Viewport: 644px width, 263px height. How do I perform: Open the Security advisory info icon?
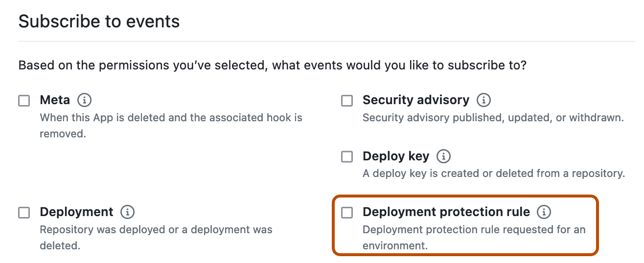coord(483,100)
